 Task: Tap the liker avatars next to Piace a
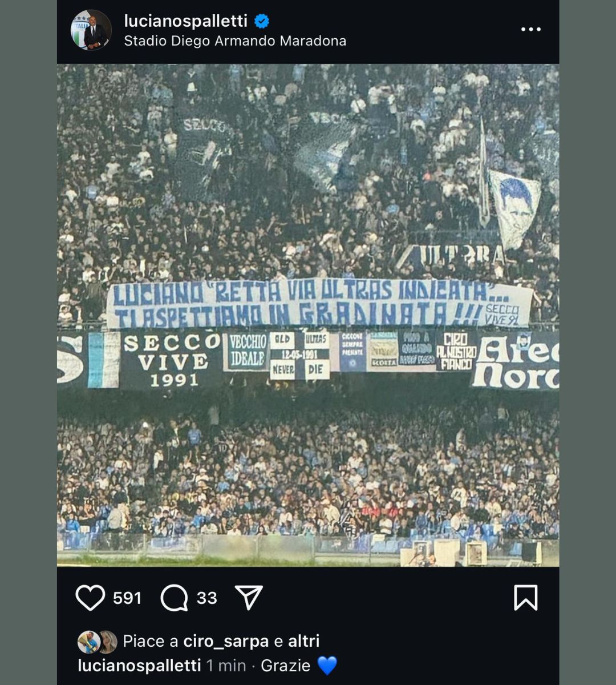(x=98, y=642)
